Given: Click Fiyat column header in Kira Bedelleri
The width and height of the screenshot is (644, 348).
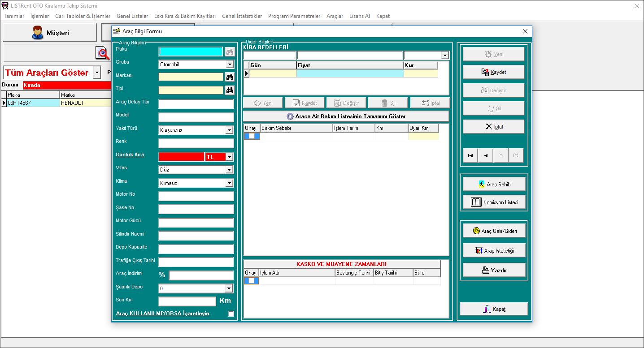Looking at the screenshot, I should tap(350, 65).
